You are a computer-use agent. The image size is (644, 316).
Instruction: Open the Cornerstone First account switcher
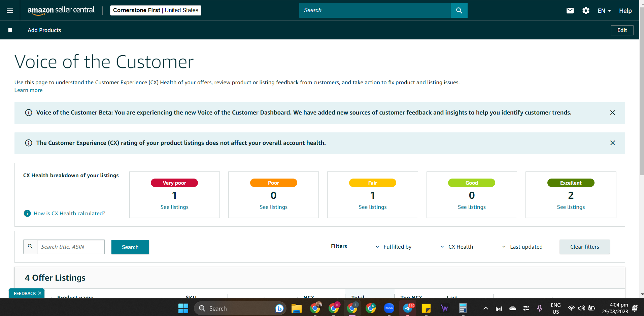(x=156, y=10)
